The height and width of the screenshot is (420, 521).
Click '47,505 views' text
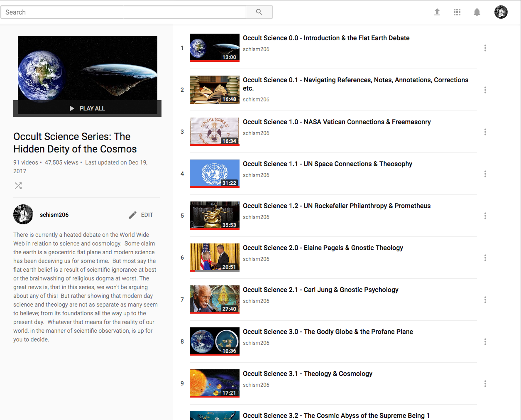61,162
